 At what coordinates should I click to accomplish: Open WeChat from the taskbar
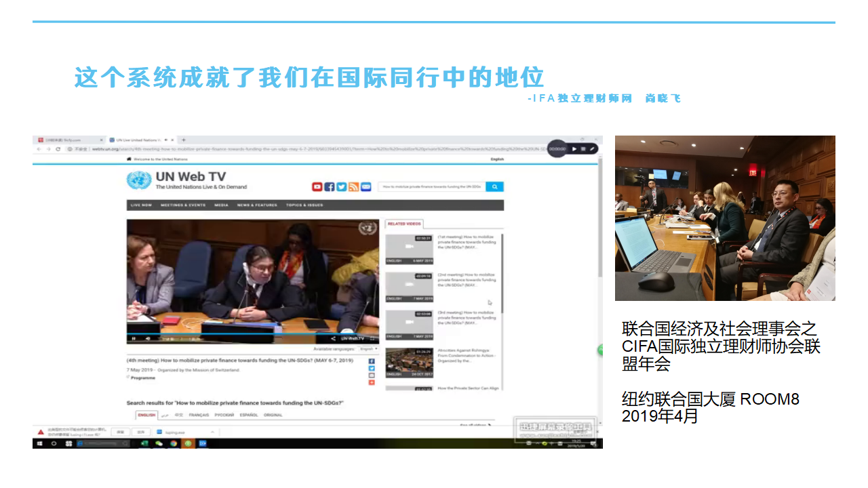coord(159,443)
